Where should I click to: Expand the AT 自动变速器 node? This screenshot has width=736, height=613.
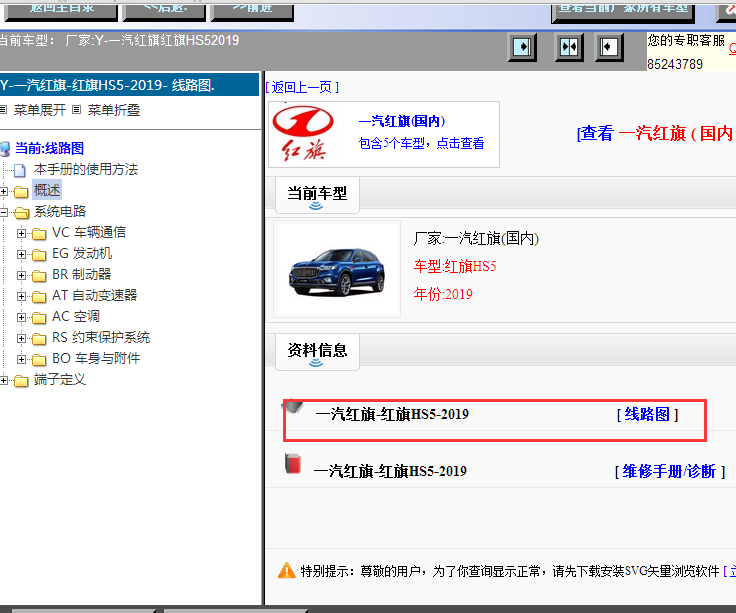[x=21, y=297]
